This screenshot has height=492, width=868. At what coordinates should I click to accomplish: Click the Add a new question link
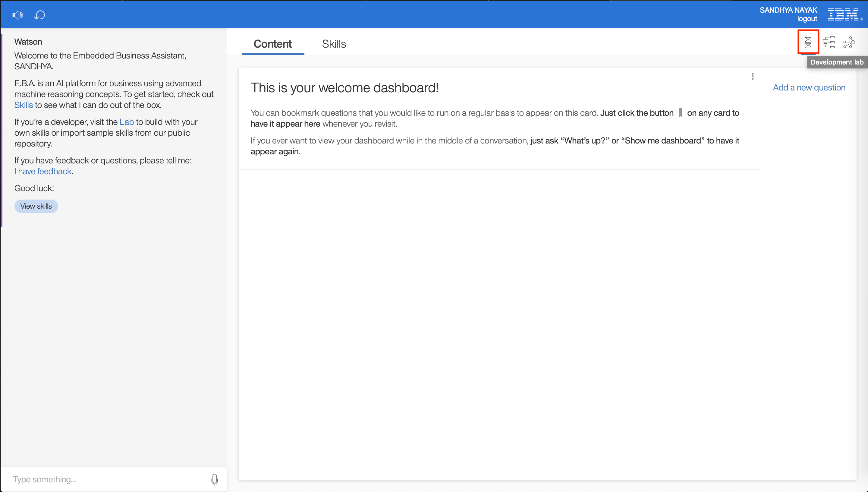(x=809, y=87)
